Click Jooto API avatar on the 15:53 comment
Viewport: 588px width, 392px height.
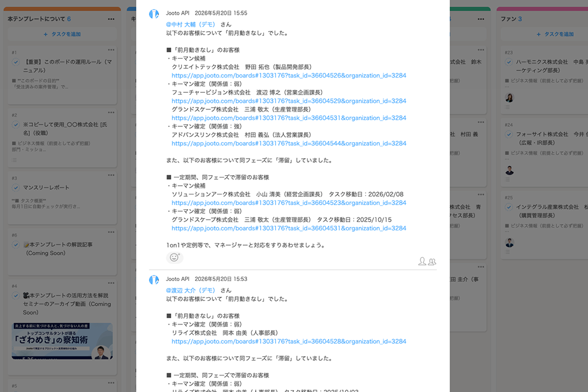153,280
